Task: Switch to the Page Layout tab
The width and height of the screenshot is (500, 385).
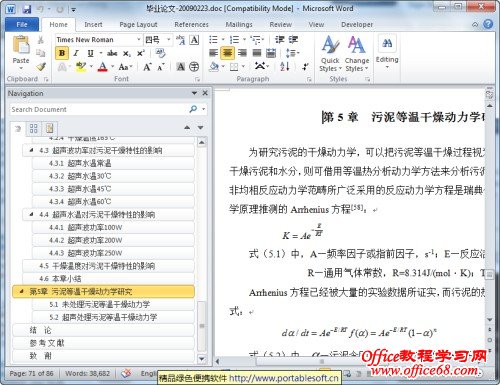Action: coord(138,25)
